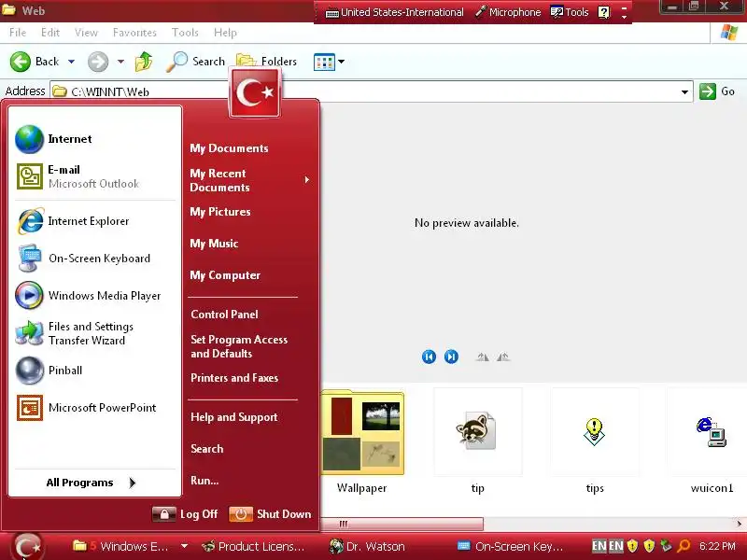The height and width of the screenshot is (560, 747).
Task: Show next image in filmstrip preview
Action: (x=451, y=357)
